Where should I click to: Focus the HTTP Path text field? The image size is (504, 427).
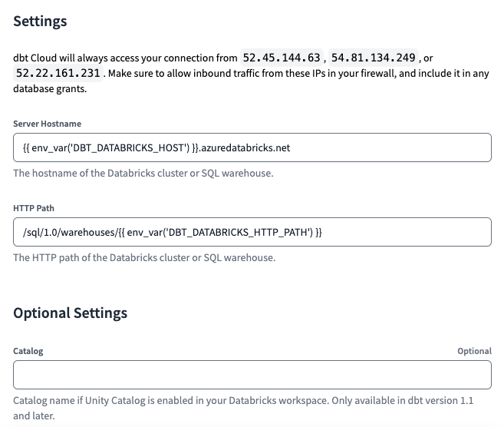252,232
